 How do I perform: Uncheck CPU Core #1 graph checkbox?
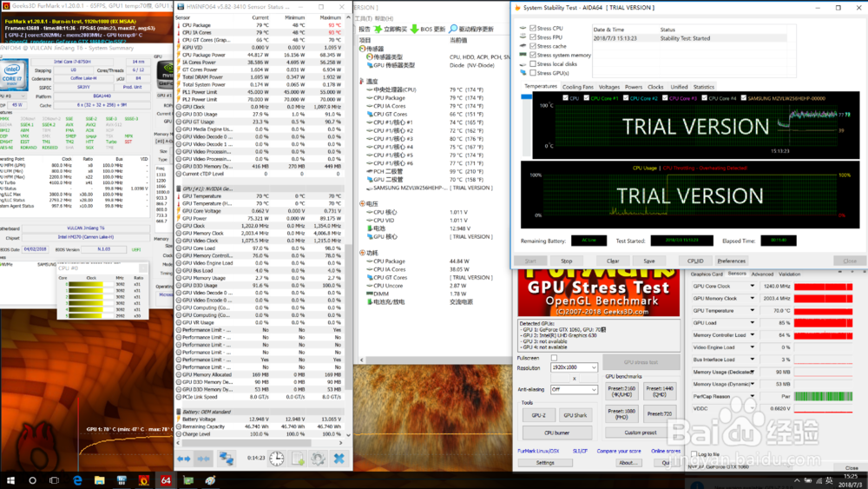[586, 98]
